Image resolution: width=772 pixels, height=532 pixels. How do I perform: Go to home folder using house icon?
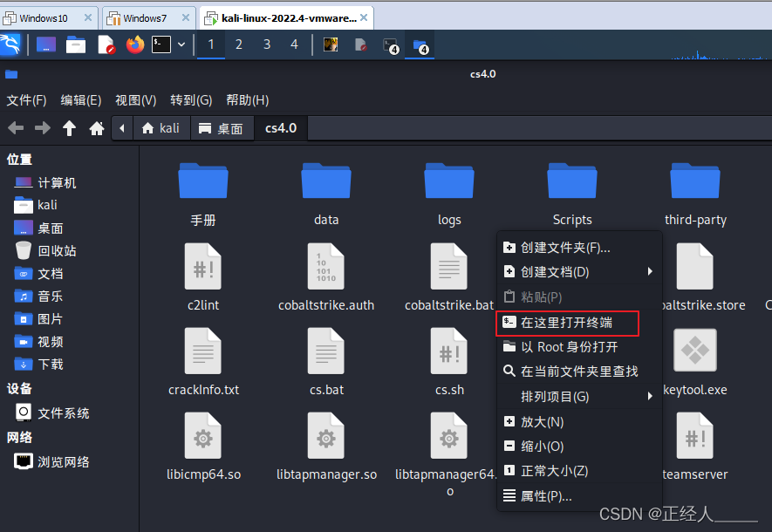[x=97, y=128]
